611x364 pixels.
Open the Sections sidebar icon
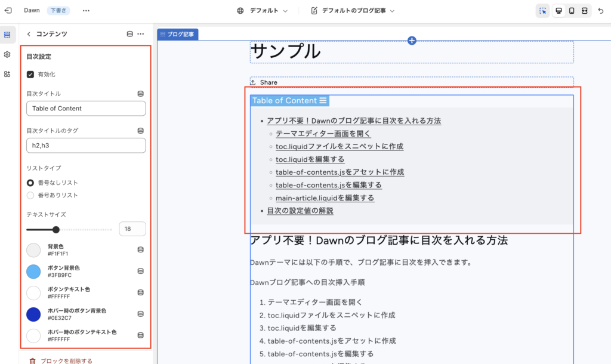click(x=7, y=35)
